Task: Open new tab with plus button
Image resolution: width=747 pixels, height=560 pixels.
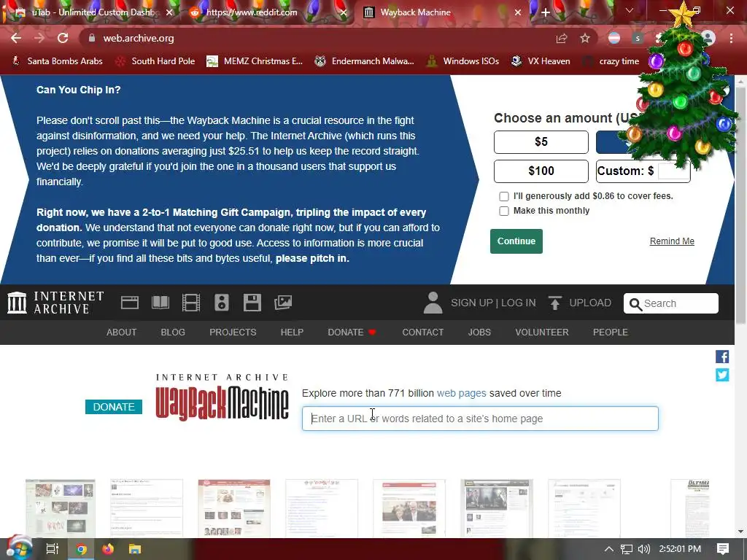Action: (x=546, y=12)
